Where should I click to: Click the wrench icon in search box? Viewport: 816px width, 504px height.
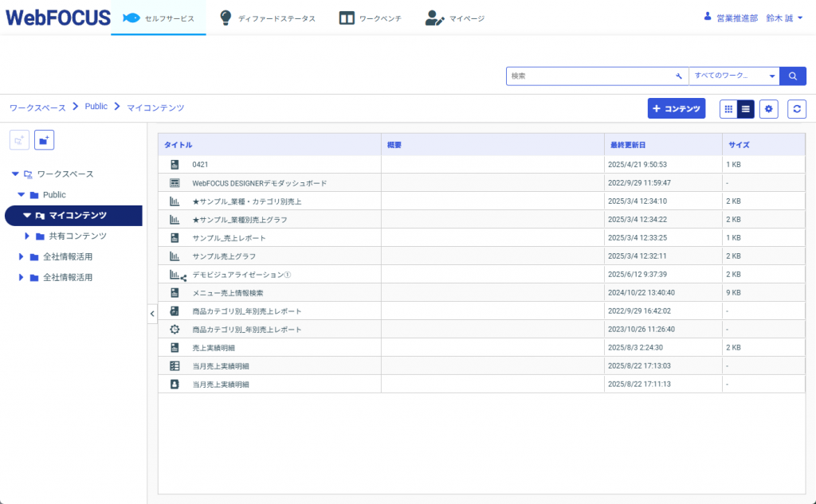[678, 76]
